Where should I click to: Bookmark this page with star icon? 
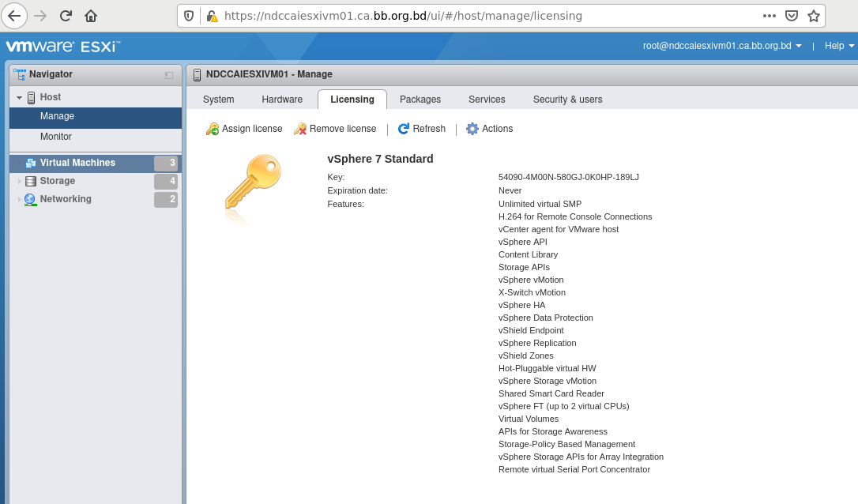814,16
